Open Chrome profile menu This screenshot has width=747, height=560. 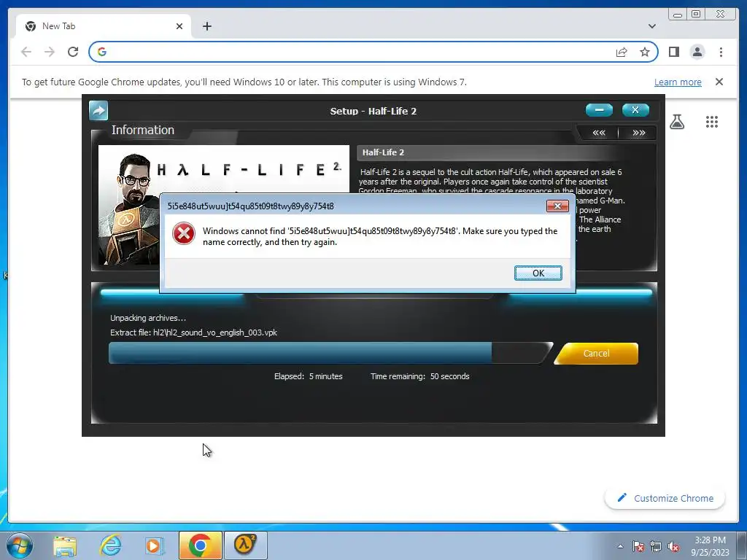click(697, 52)
